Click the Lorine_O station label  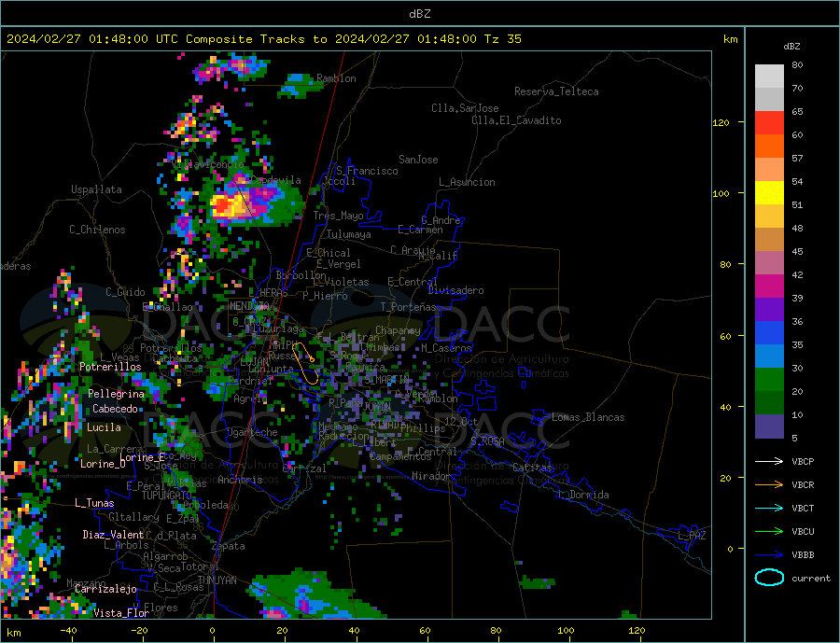pos(103,465)
